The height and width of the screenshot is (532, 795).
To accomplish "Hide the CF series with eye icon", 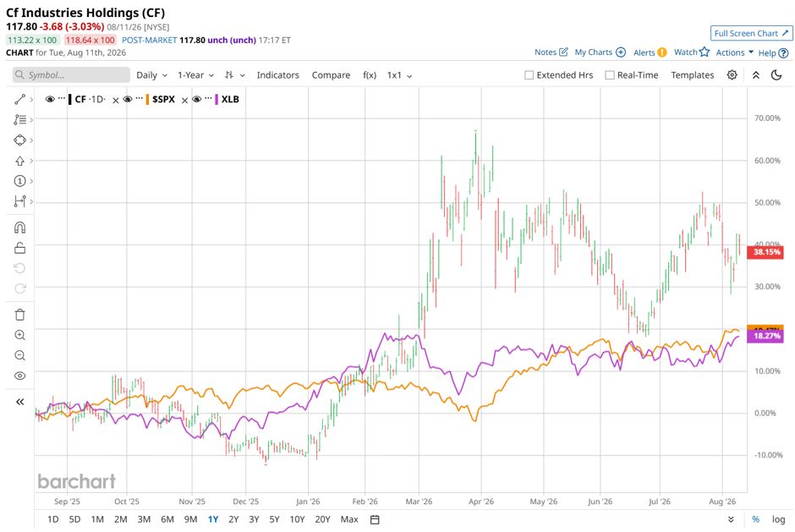I will coord(50,99).
